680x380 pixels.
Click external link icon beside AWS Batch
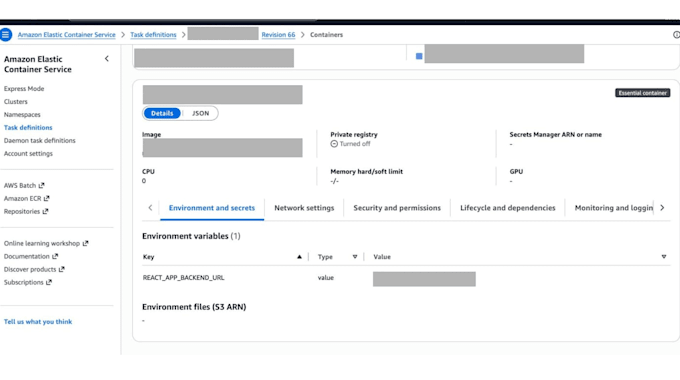[x=42, y=185]
